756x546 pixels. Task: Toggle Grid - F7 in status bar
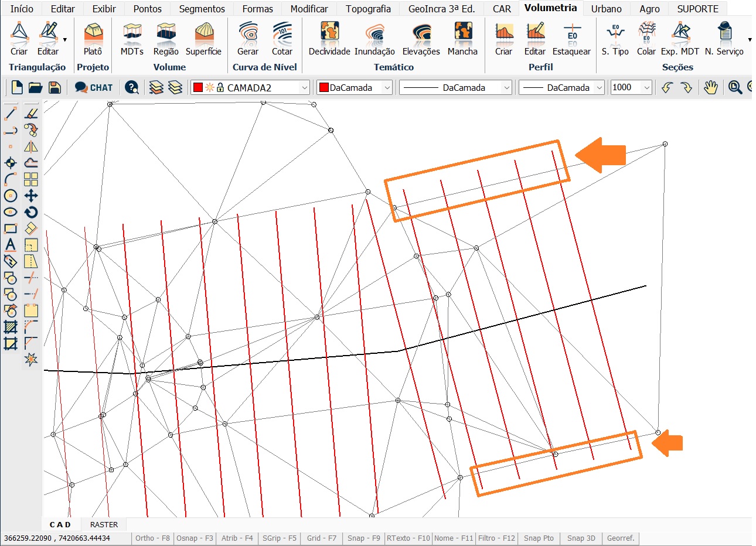coord(322,538)
